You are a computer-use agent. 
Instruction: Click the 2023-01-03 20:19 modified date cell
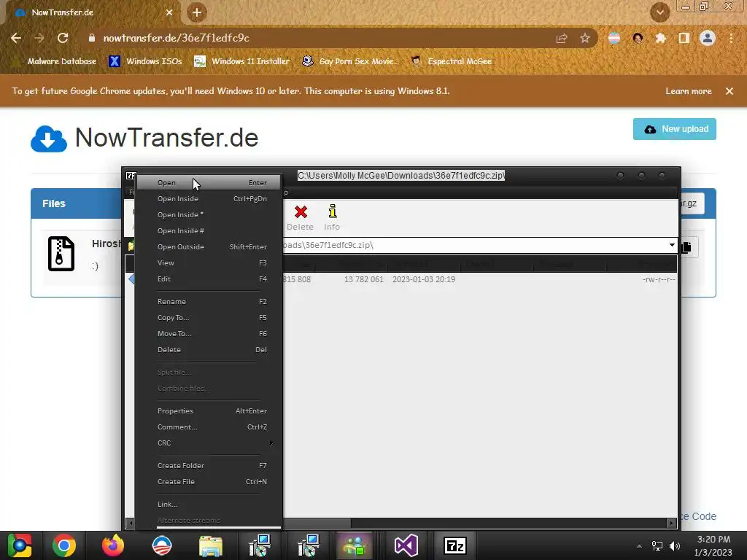pyautogui.click(x=424, y=279)
